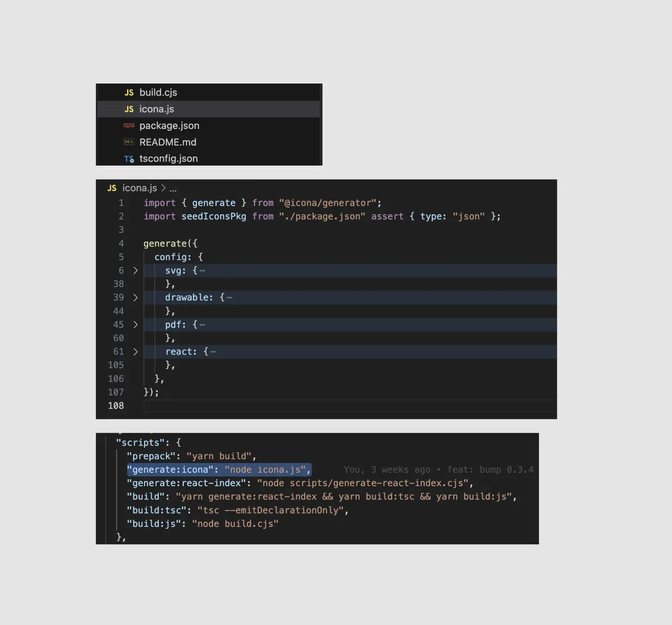Select the highlighted generate:icona script entry
Image resolution: width=672 pixels, height=625 pixels.
pyautogui.click(x=219, y=469)
